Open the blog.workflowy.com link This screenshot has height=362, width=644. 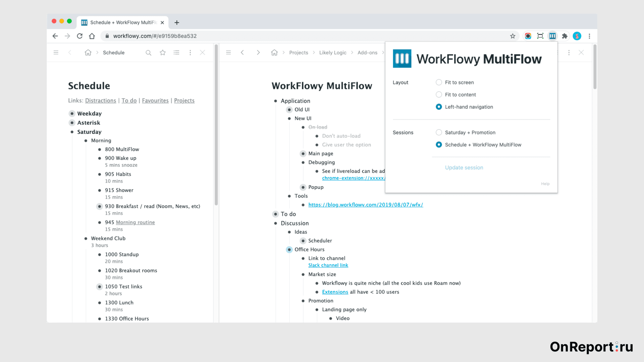pyautogui.click(x=366, y=205)
